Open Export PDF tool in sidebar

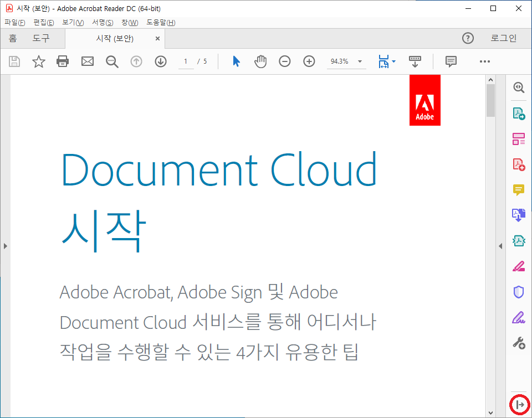coord(519,113)
